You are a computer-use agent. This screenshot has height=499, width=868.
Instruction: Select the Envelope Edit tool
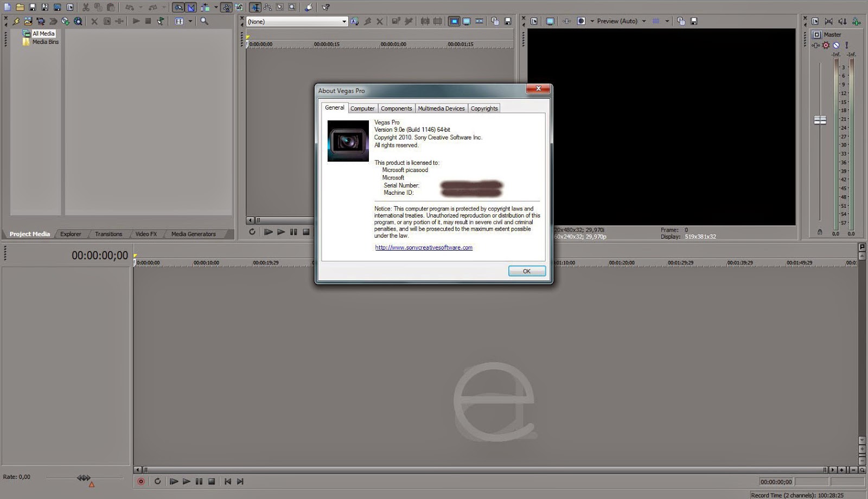click(267, 7)
